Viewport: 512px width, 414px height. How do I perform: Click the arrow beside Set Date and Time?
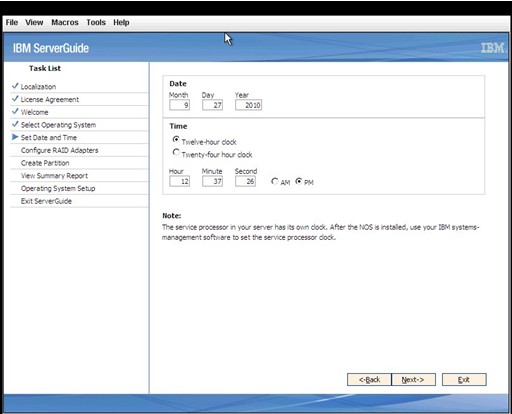15,137
